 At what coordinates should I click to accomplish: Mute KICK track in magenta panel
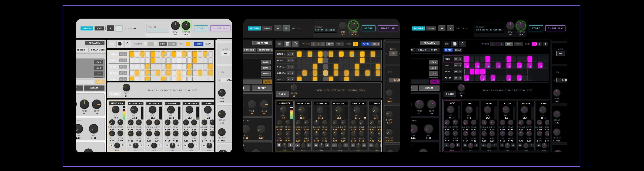click(456, 59)
